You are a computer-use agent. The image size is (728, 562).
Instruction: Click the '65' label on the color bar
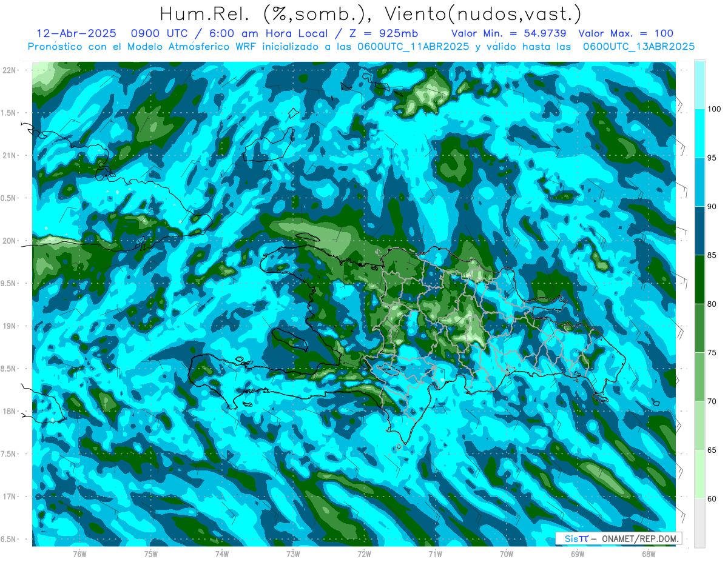coord(713,450)
